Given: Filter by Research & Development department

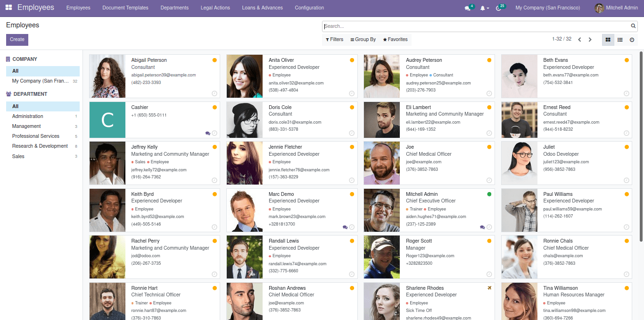Looking at the screenshot, I should 40,146.
